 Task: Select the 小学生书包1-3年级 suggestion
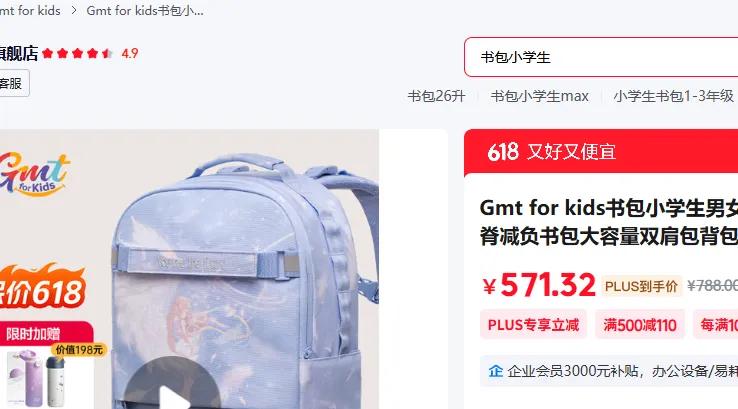674,96
